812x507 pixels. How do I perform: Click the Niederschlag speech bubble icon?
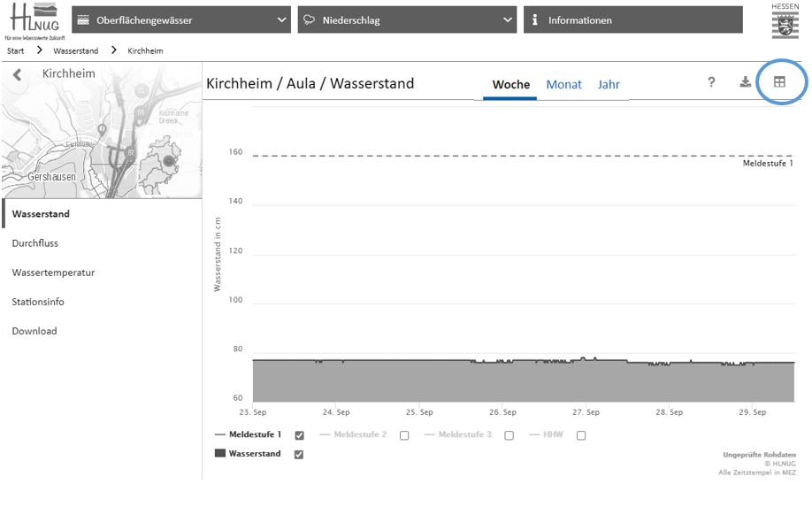310,20
